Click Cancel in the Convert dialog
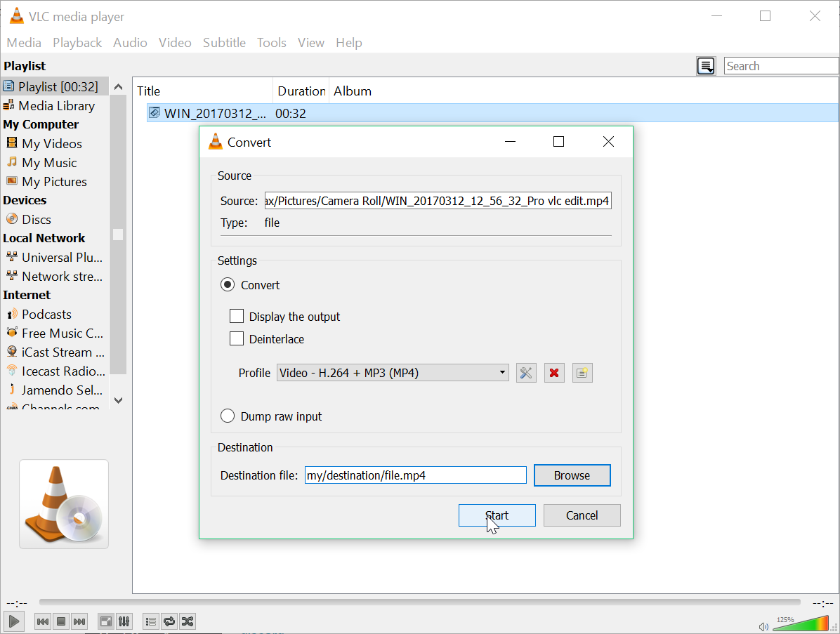840x634 pixels. (582, 515)
